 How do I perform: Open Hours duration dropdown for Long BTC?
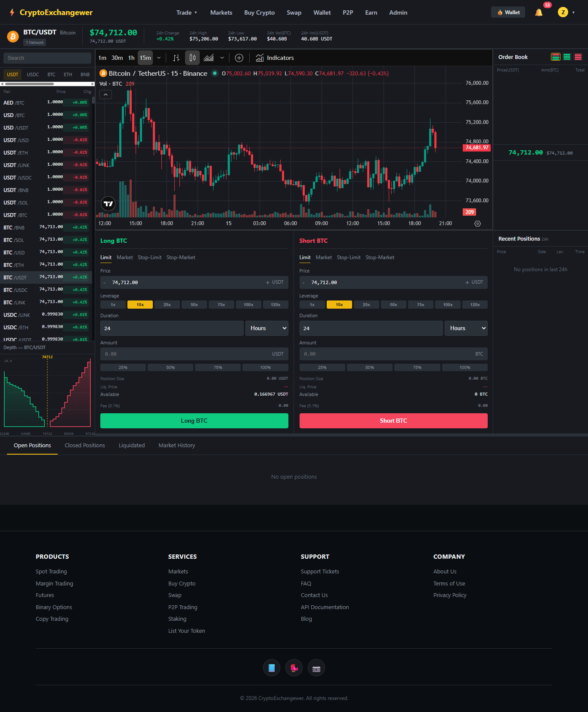point(267,328)
